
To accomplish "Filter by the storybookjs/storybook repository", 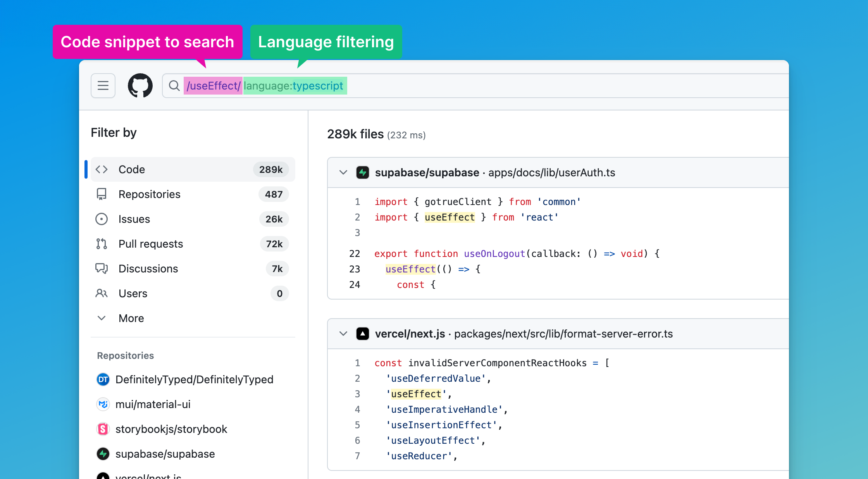I will pos(171,429).
